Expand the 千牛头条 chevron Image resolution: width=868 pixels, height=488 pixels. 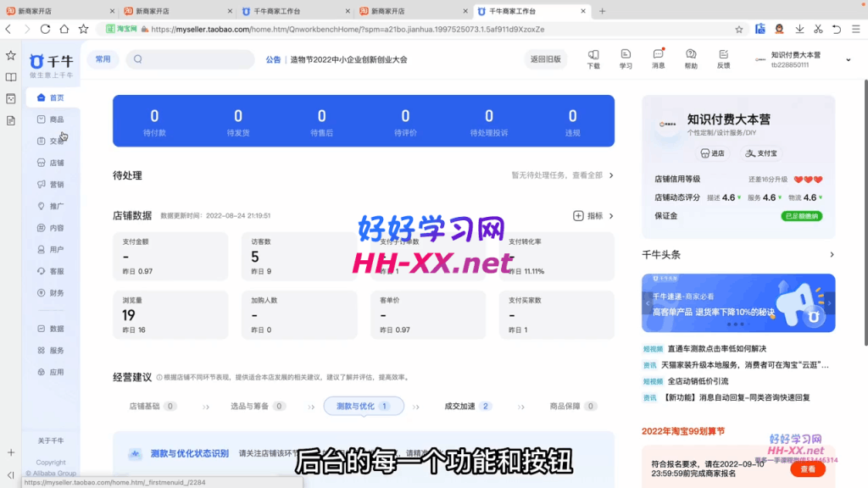click(x=832, y=254)
